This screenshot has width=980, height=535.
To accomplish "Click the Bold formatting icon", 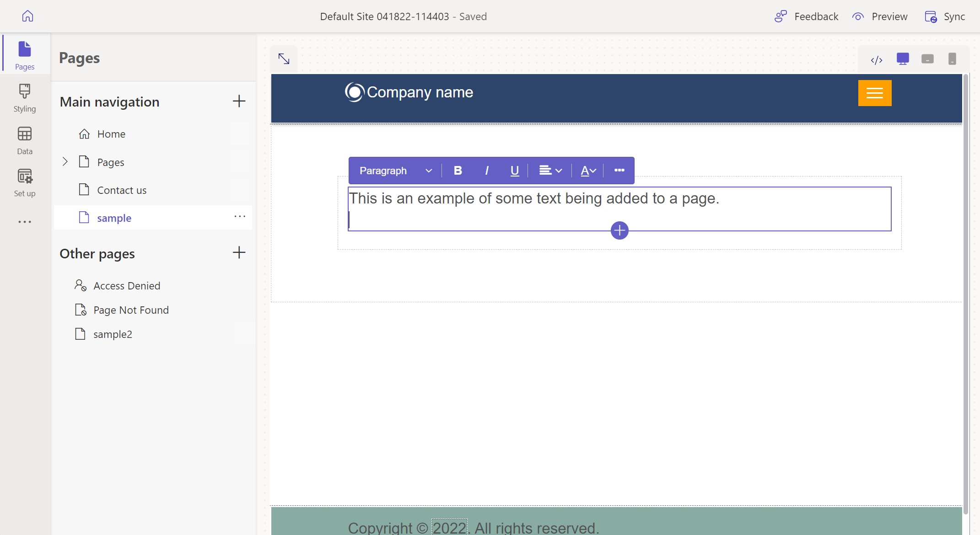I will click(458, 170).
